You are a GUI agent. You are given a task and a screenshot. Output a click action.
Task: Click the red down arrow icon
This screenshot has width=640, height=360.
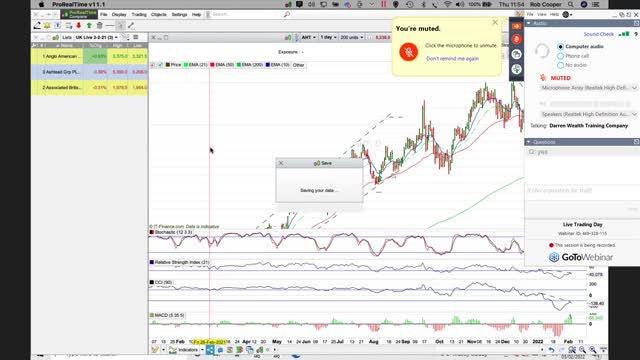tap(79, 26)
